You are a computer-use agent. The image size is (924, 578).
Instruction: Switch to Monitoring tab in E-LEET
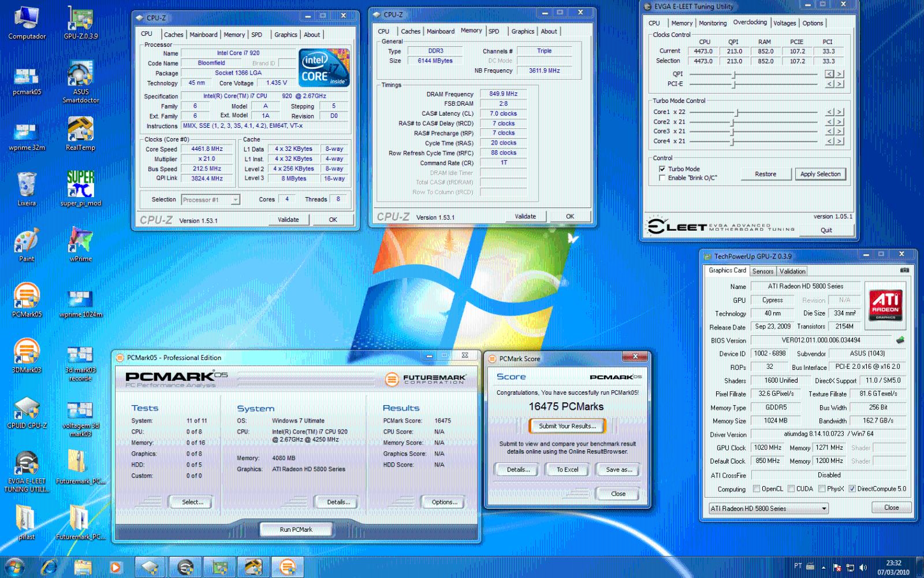(713, 23)
